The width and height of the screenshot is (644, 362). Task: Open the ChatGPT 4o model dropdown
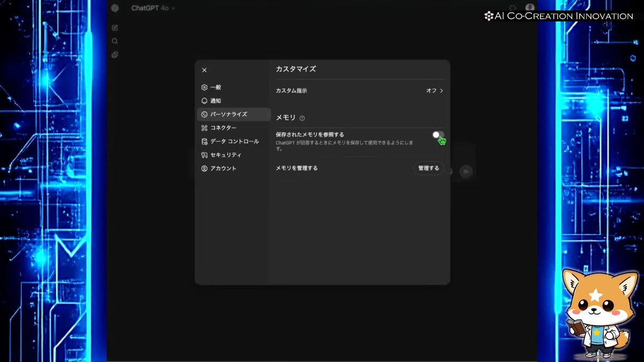point(153,8)
